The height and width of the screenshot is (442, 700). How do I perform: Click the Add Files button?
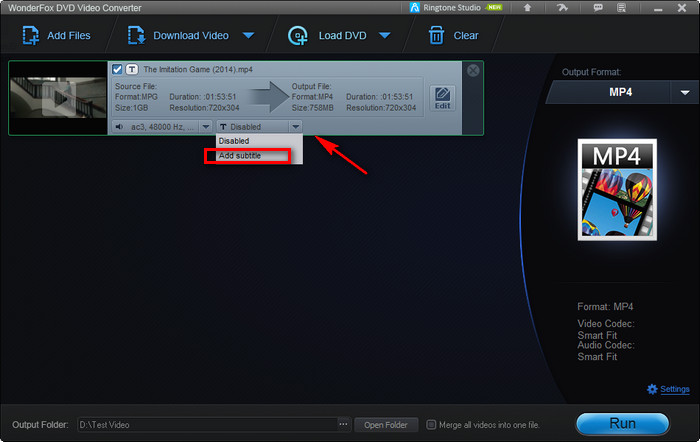coord(57,35)
